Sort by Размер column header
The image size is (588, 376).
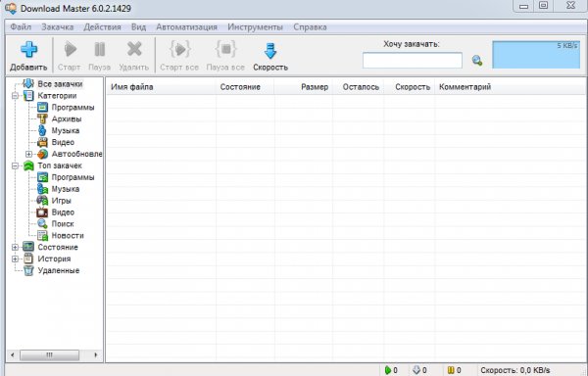pyautogui.click(x=304, y=87)
